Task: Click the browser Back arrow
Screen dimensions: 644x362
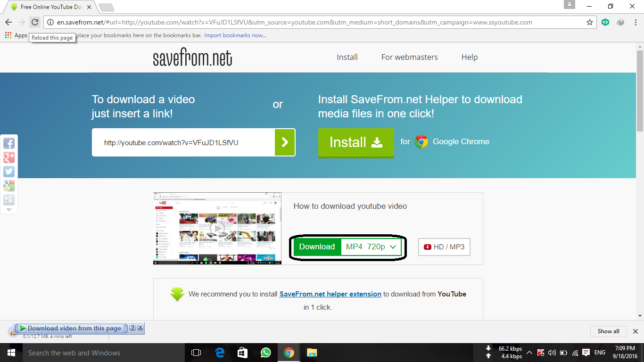Action: 8,22
